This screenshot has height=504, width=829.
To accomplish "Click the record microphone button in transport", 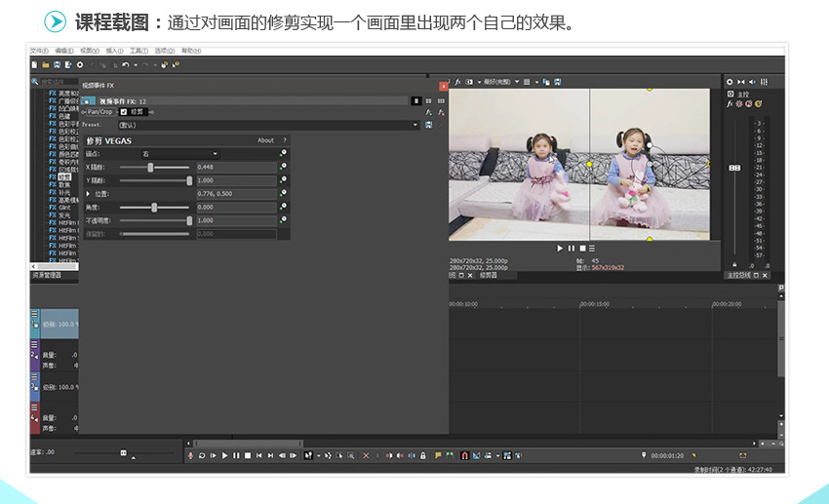I will (190, 455).
